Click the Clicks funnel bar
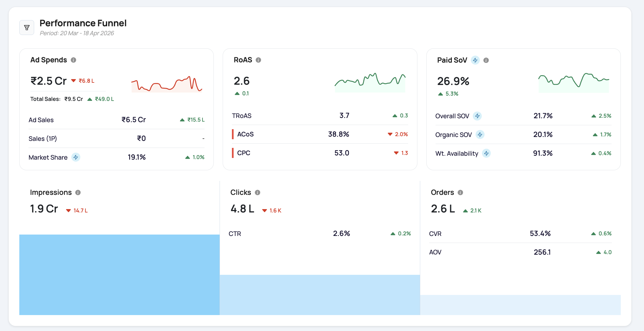The width and height of the screenshot is (644, 331). (x=320, y=295)
